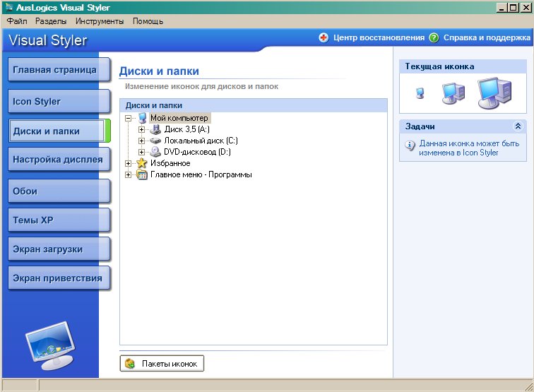The width and height of the screenshot is (534, 392).
Task: Close the AusLogics Visual Styler window
Action: [x=526, y=7]
